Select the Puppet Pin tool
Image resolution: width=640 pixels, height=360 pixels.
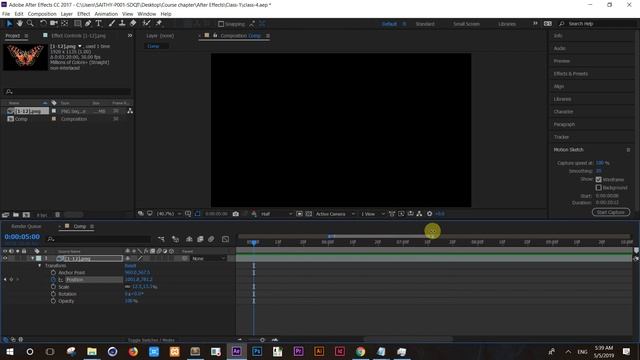pyautogui.click(x=159, y=24)
